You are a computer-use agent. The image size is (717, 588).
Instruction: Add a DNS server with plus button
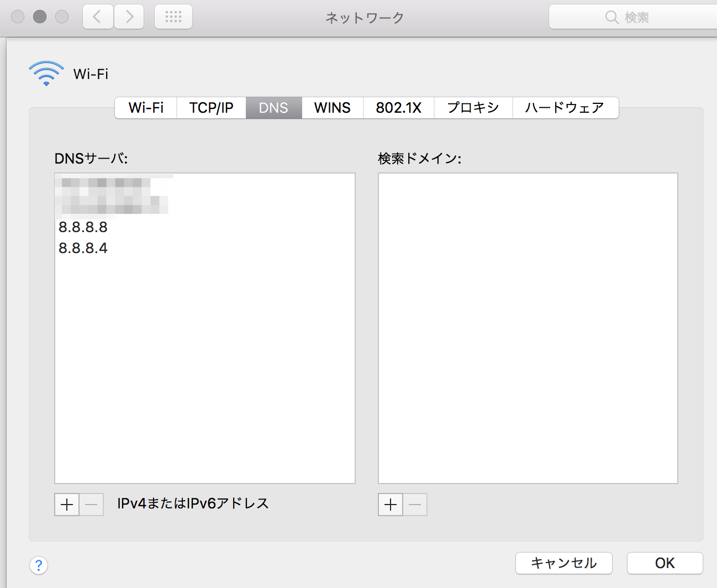(67, 505)
